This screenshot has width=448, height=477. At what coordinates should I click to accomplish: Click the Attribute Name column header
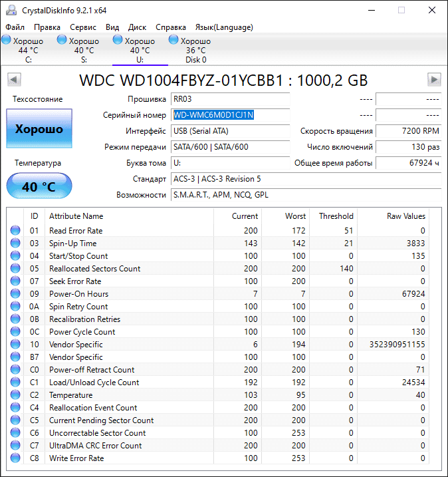click(76, 216)
